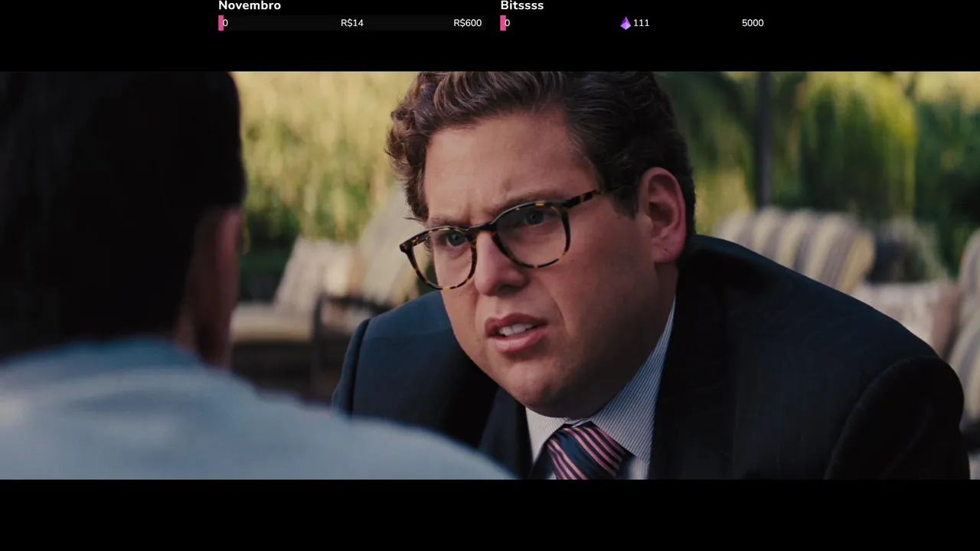Click the 5000 bits goal value
Screen dimensions: 980x551
pos(753,23)
